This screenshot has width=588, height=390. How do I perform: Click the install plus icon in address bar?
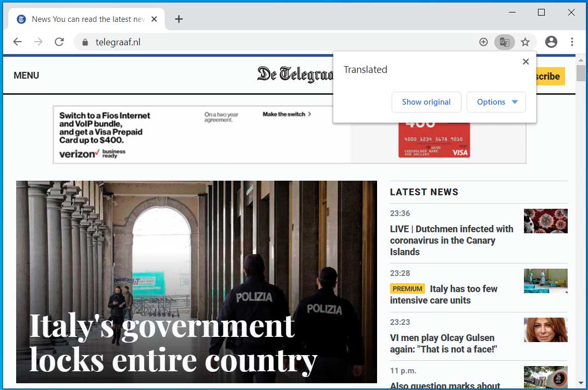click(483, 42)
